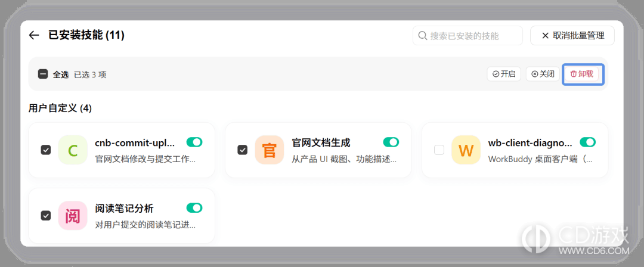The height and width of the screenshot is (267, 644).
Task: Click the trash icon in 卸载
Action: 574,74
